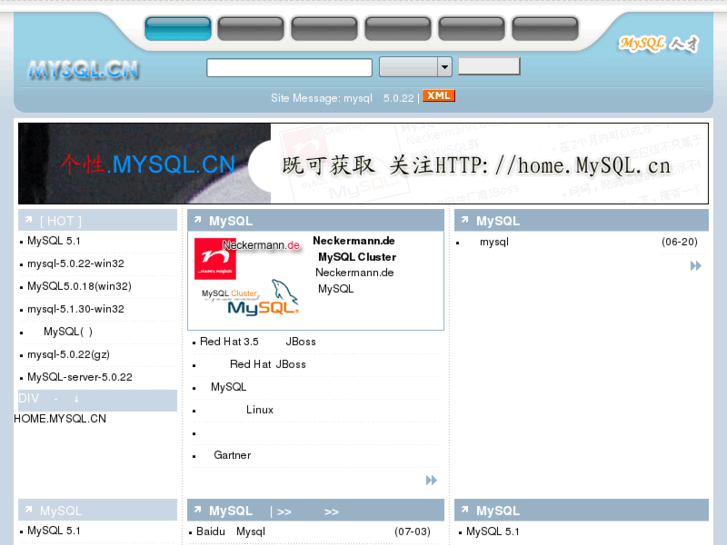The height and width of the screenshot is (545, 727).
Task: Open mysql-5.0.22-win32 download link
Action: point(76,263)
